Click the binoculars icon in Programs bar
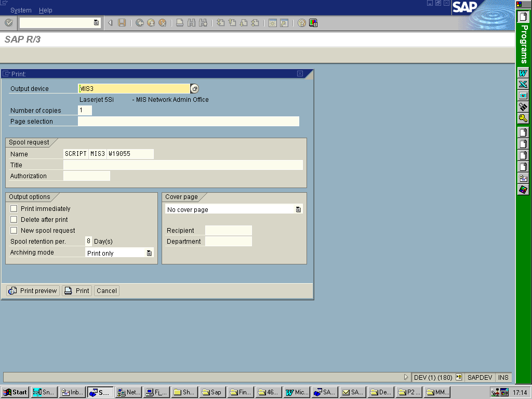532x399 pixels. point(523,107)
